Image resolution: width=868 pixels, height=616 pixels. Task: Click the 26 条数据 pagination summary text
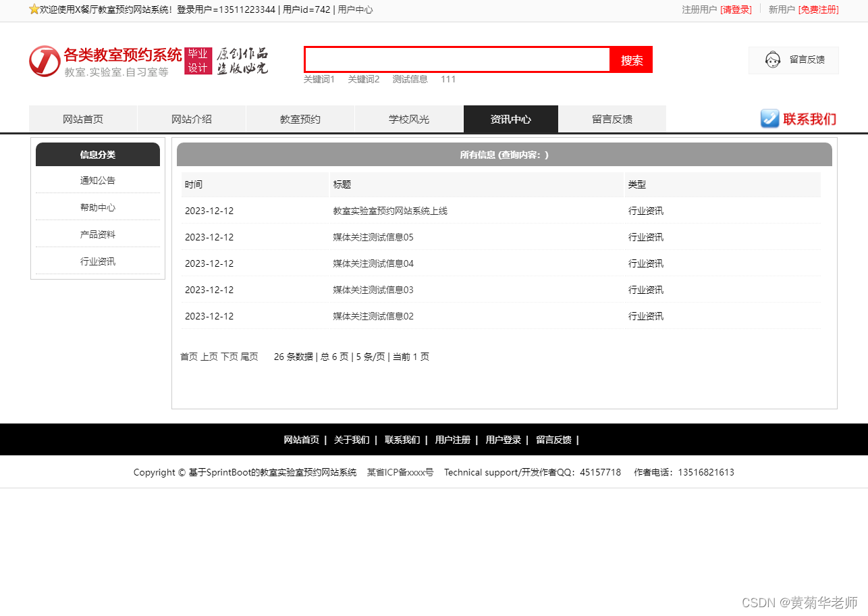[x=294, y=357]
